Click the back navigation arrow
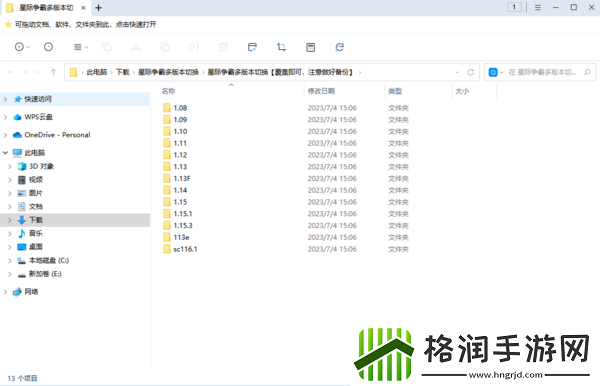The height and width of the screenshot is (386, 600). tap(10, 72)
